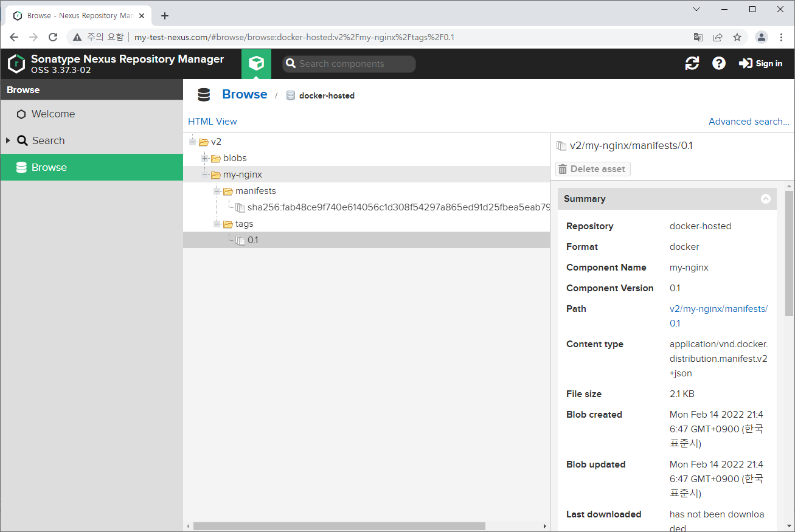Select the 0.1 tag asset
The image size is (795, 532).
coord(247,240)
